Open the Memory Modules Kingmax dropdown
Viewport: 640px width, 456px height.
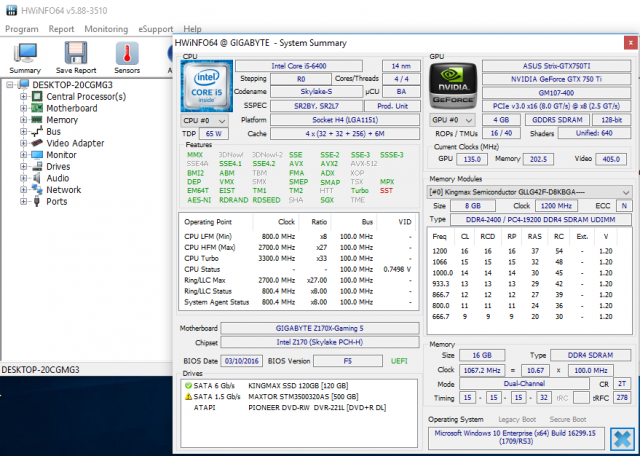pos(529,190)
